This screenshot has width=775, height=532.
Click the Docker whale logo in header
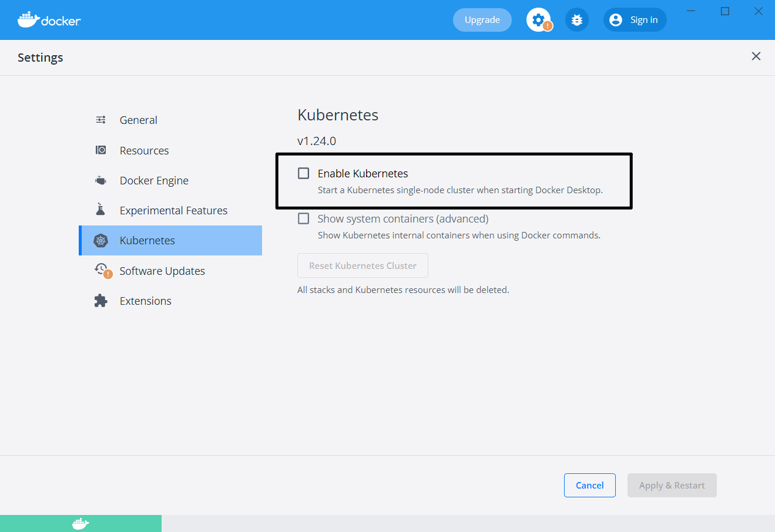49,19
